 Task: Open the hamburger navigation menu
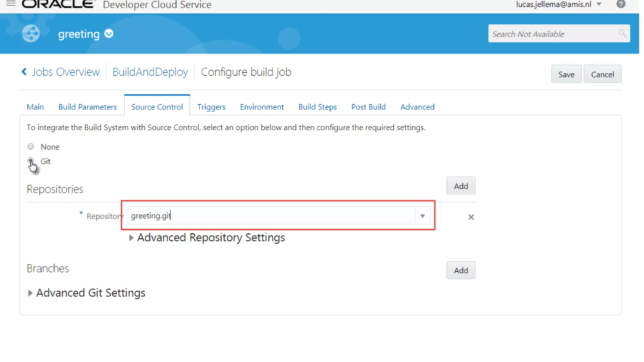11,3
